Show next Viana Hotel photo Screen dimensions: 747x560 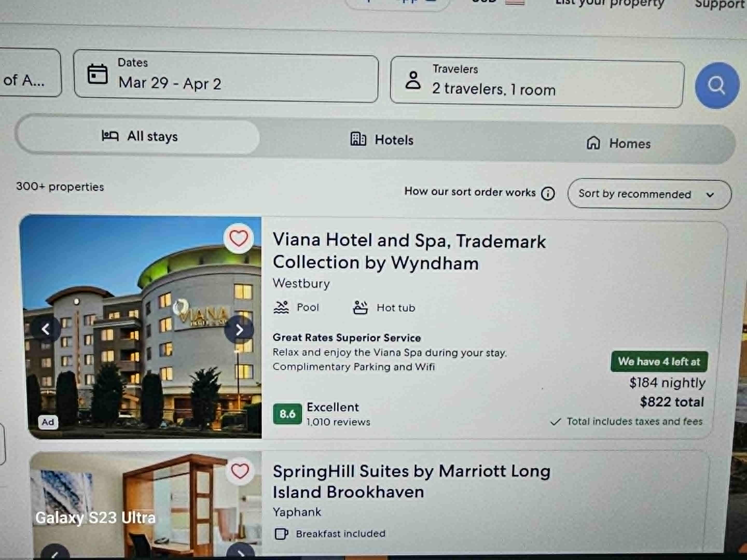239,330
